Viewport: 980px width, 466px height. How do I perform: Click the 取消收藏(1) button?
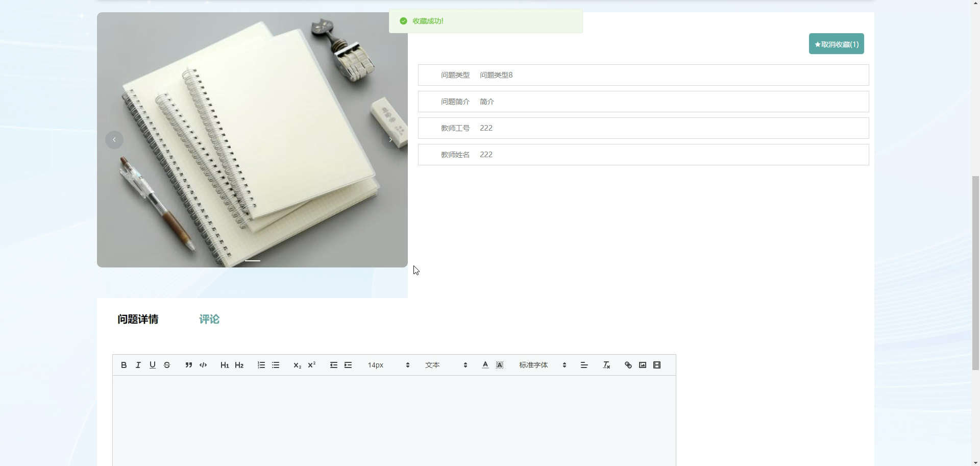(836, 44)
